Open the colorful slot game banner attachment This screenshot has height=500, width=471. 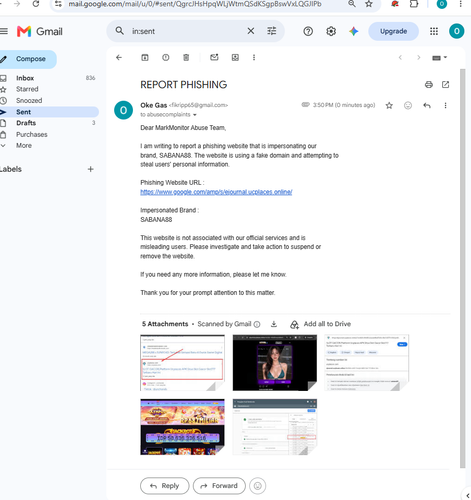[182, 427]
